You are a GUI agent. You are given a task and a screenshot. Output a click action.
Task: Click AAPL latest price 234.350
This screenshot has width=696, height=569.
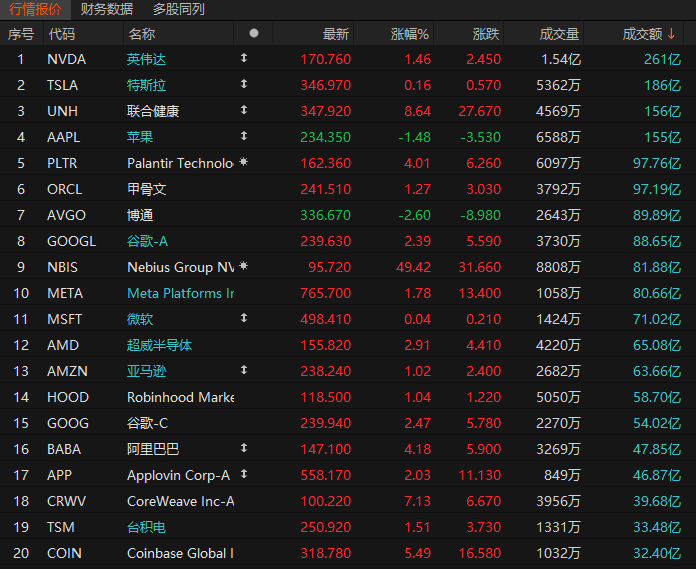pos(326,137)
